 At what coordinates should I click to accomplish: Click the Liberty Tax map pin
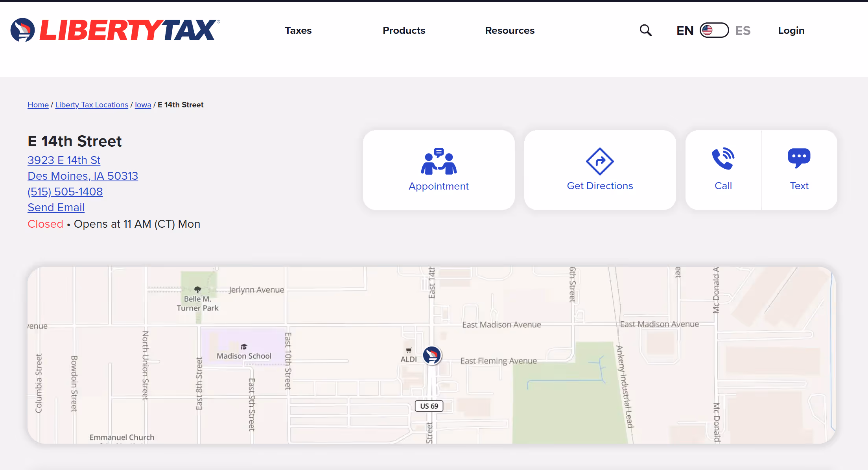click(x=432, y=355)
